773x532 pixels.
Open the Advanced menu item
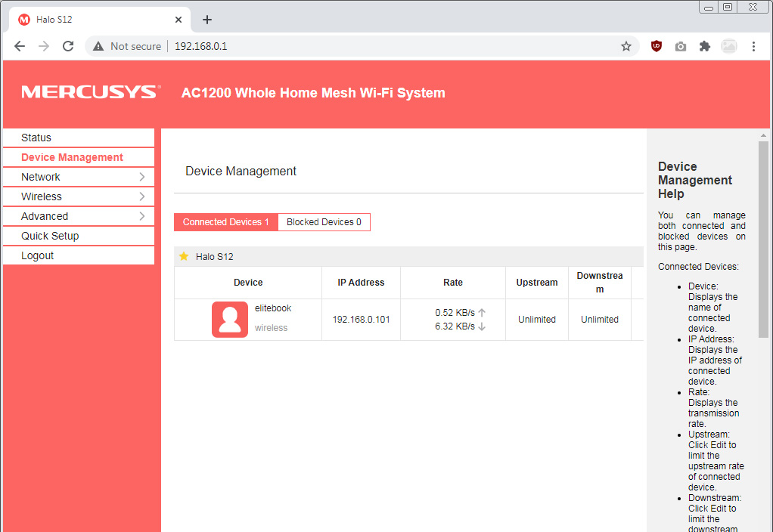click(x=79, y=216)
